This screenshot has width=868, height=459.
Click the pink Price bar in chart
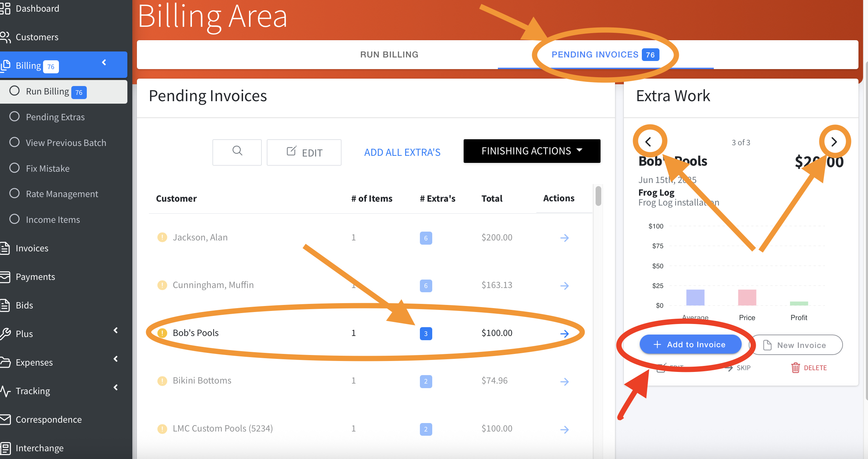pyautogui.click(x=747, y=298)
